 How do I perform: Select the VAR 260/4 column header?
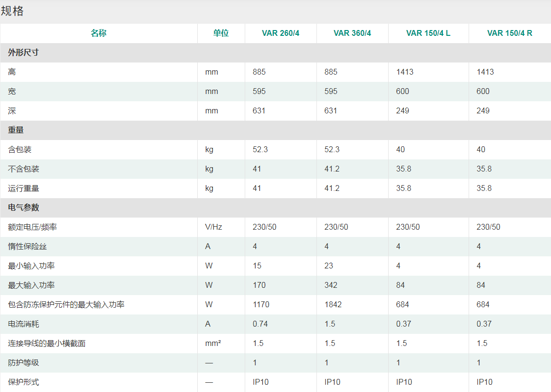(x=281, y=33)
